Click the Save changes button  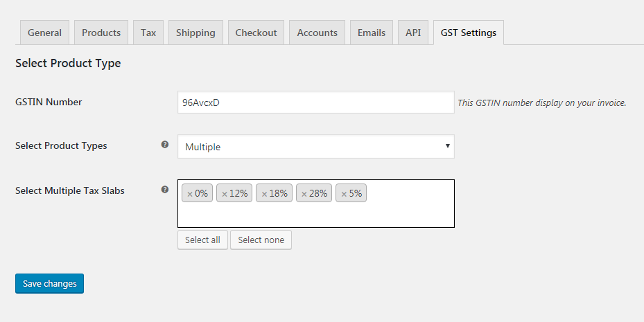coord(49,283)
